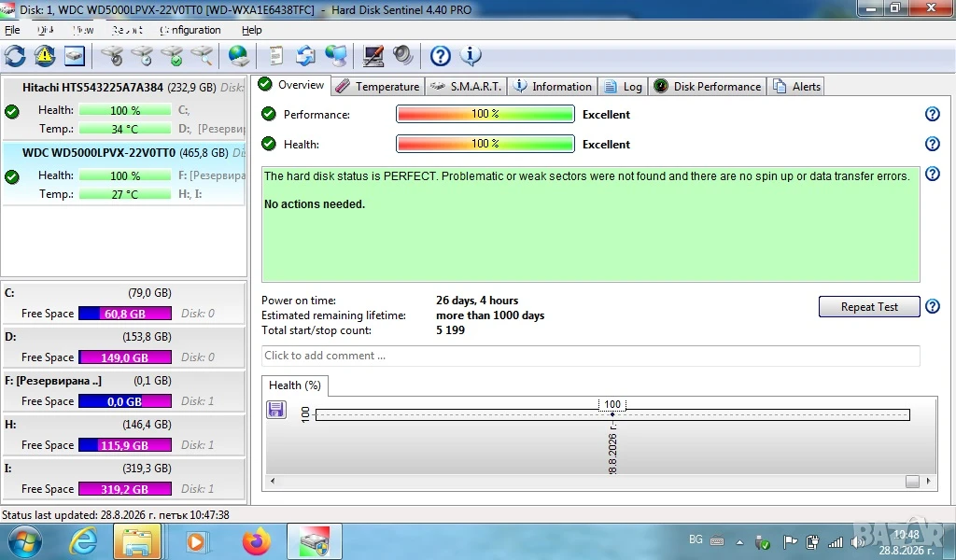Image resolution: width=956 pixels, height=560 pixels.
Task: Click the disk with clock test icon
Action: pos(143,56)
